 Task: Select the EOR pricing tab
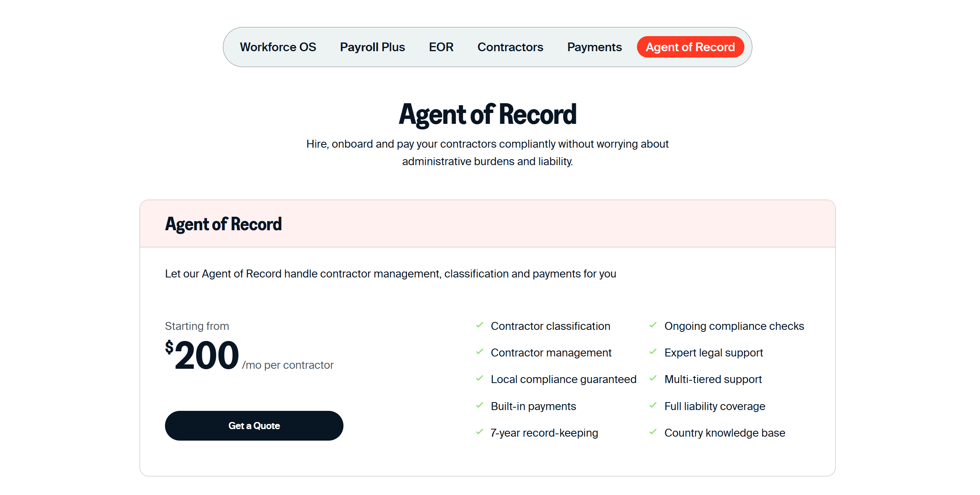pos(441,47)
